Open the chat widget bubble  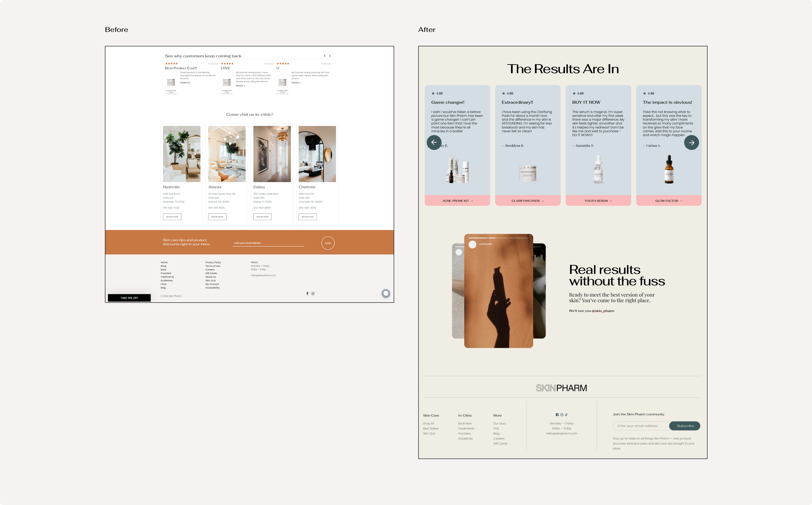tap(386, 293)
